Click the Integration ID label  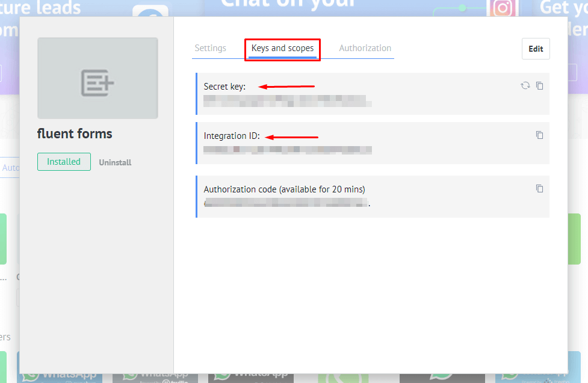232,136
